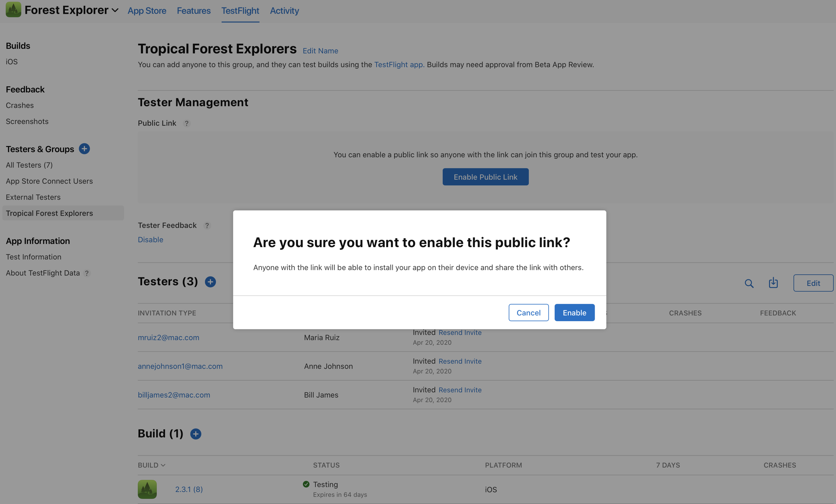Switch to the Activity tab

tap(284, 11)
